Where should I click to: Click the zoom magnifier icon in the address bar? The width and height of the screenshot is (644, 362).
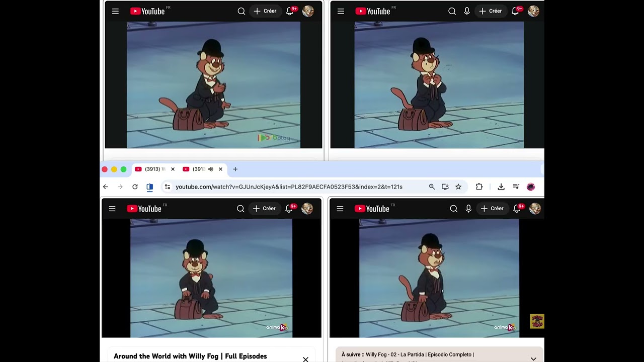pos(432,187)
